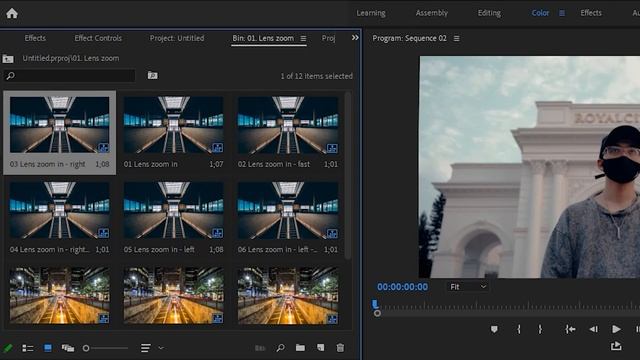Switch bin to List View
The image size is (640, 360).
click(x=28, y=348)
